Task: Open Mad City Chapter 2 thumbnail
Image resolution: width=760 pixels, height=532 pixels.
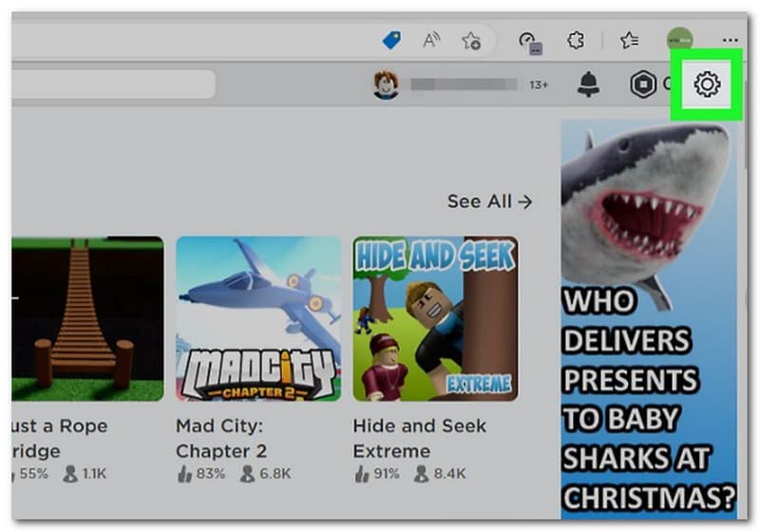Action: point(258,318)
